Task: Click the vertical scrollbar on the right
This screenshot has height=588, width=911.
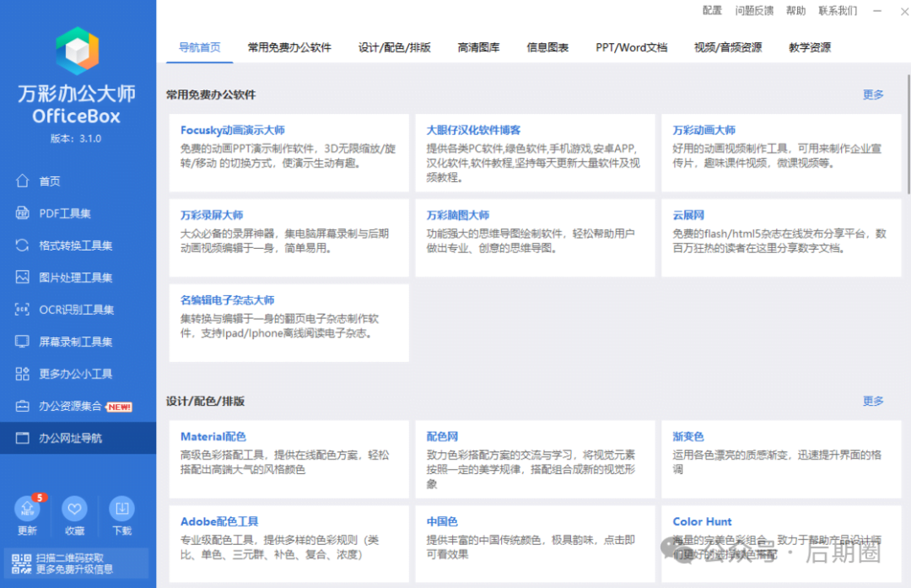Action: pyautogui.click(x=908, y=133)
